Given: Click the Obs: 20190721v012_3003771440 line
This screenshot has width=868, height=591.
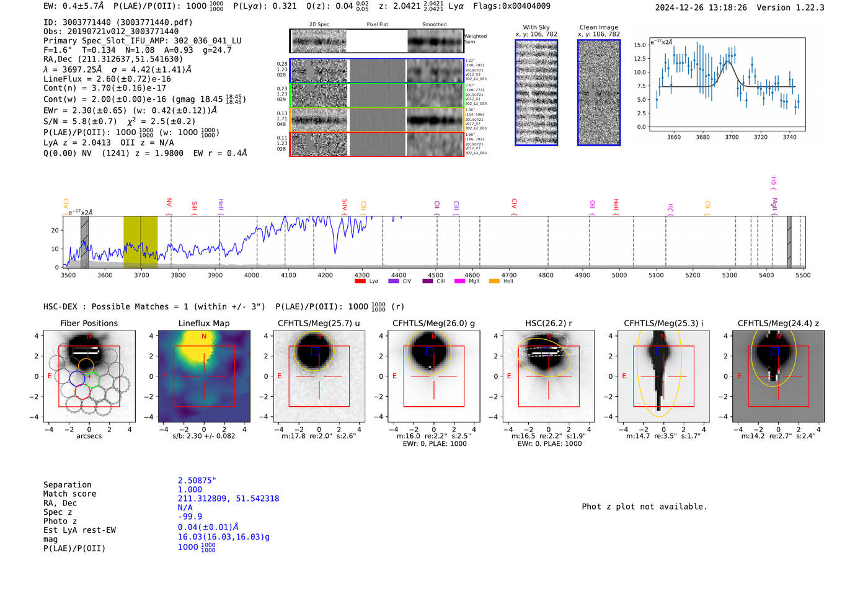Looking at the screenshot, I should pyautogui.click(x=111, y=32).
